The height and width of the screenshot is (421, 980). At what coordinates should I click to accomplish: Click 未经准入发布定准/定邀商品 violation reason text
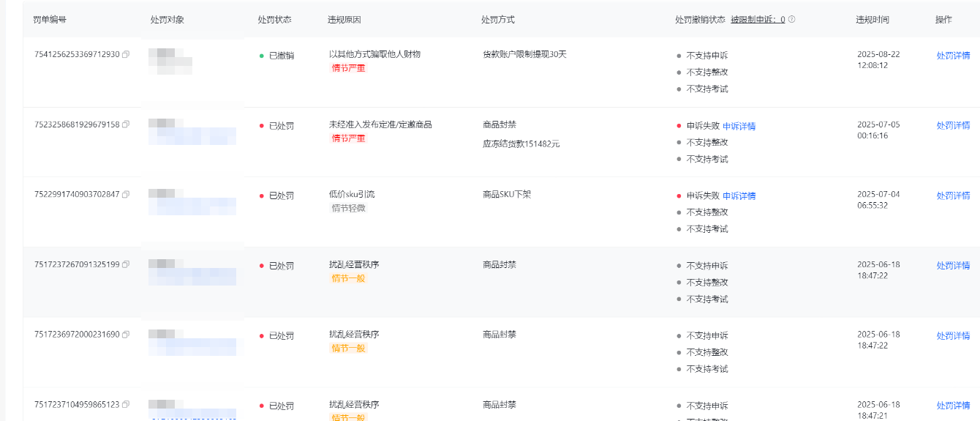pos(380,124)
